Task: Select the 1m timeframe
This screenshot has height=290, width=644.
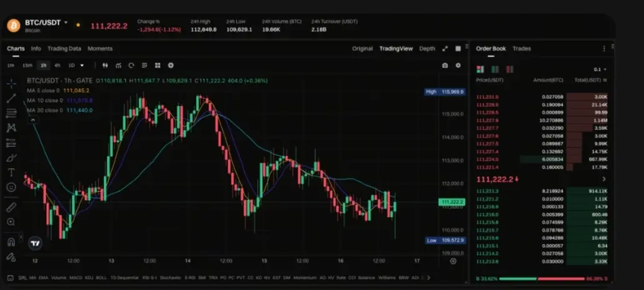Action: [x=11, y=66]
